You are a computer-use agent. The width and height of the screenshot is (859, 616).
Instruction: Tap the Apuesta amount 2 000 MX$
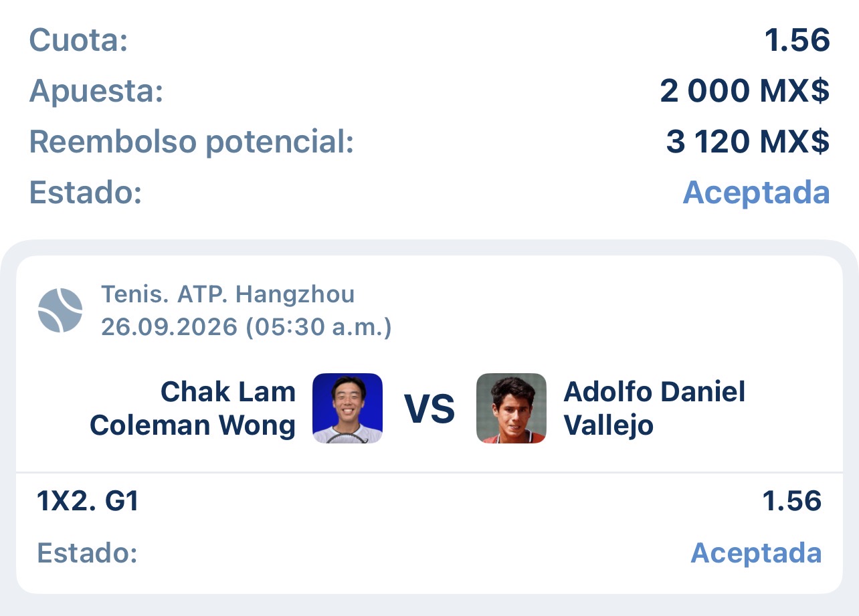(745, 91)
